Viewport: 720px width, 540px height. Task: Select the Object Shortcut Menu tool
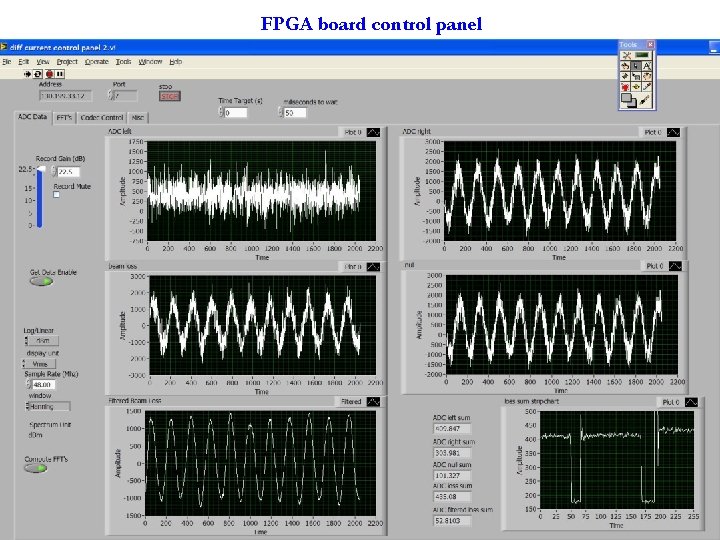tap(636, 76)
